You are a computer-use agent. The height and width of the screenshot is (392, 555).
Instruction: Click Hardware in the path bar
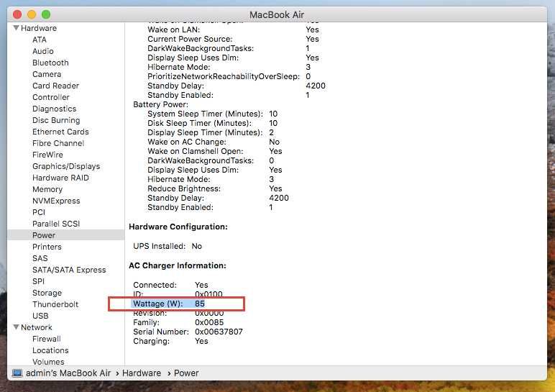(x=141, y=373)
